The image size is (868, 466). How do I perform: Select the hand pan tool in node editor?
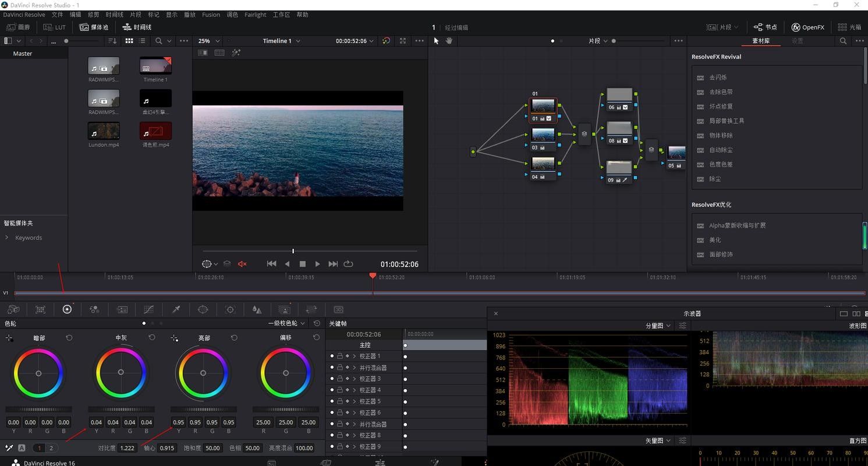449,41
